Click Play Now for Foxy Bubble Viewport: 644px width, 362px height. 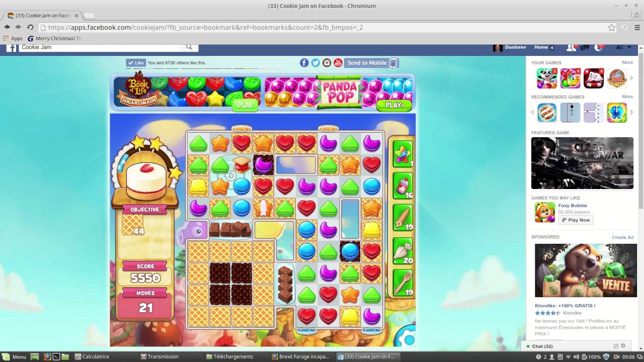(576, 220)
